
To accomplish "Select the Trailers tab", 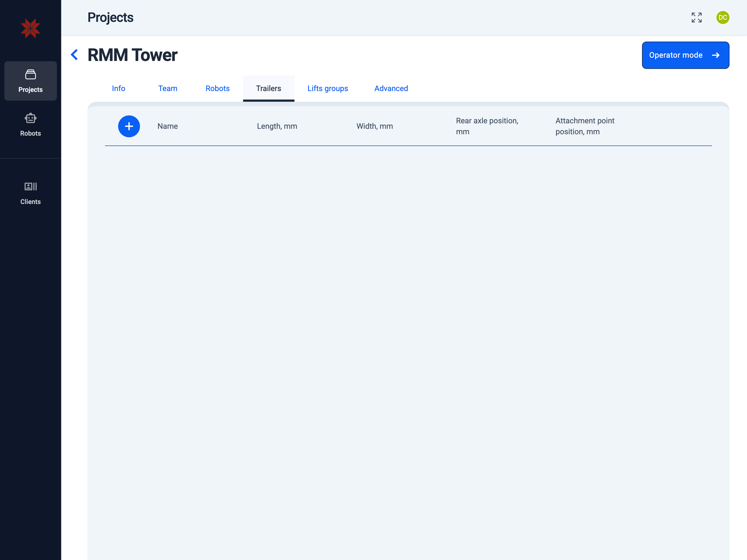I will click(x=269, y=89).
